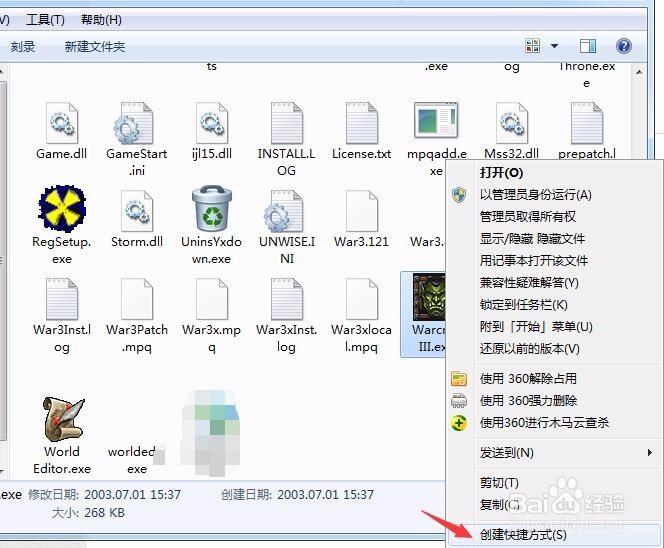Image resolution: width=664 pixels, height=548 pixels.
Task: Click the 刻录 toolbar button
Action: pos(23,46)
